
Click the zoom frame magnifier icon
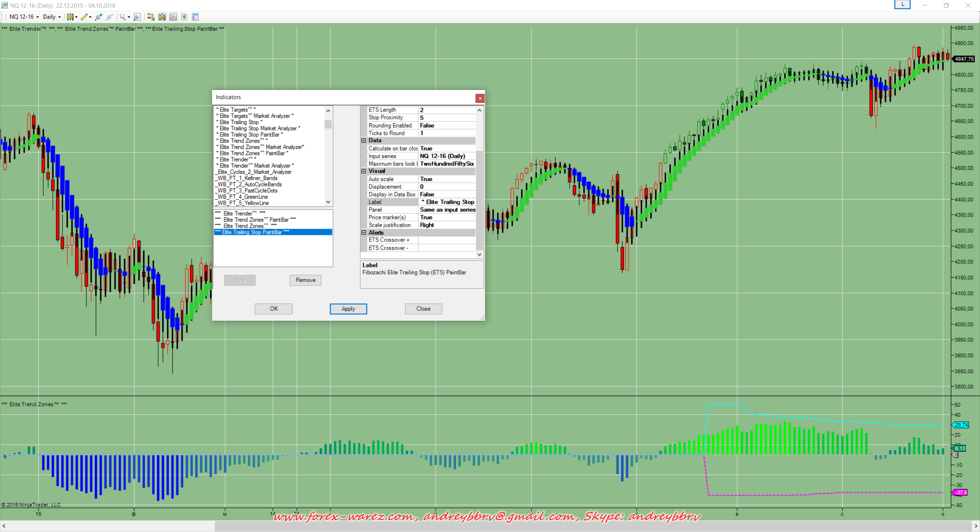coord(137,17)
